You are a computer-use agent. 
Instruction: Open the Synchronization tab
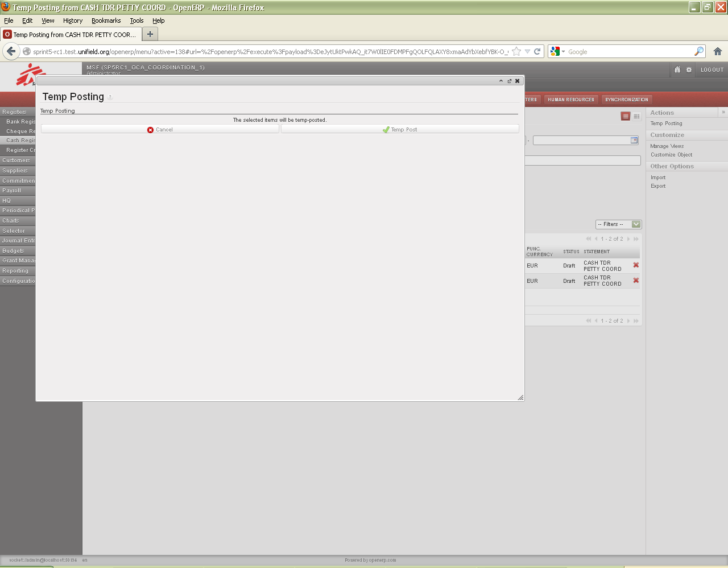(626, 100)
